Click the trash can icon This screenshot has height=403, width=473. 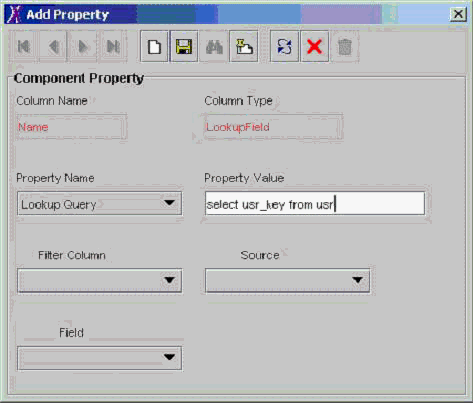pos(345,46)
